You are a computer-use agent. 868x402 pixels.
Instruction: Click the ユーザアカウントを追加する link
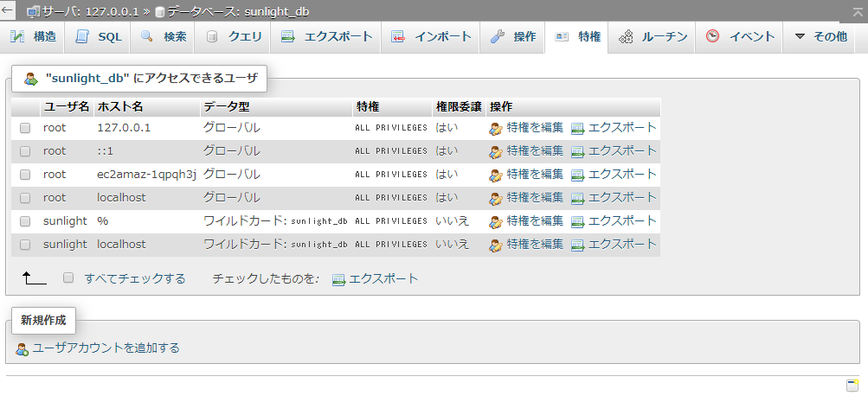[x=106, y=348]
